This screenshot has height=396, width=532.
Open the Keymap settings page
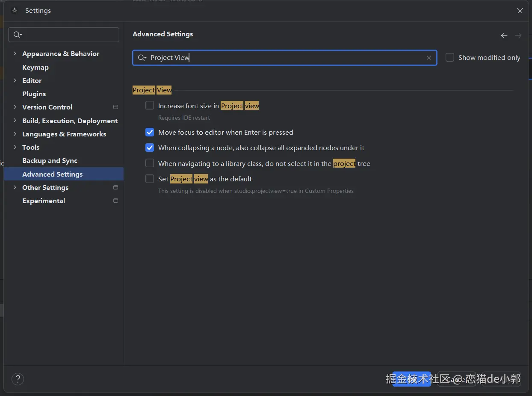tap(35, 67)
